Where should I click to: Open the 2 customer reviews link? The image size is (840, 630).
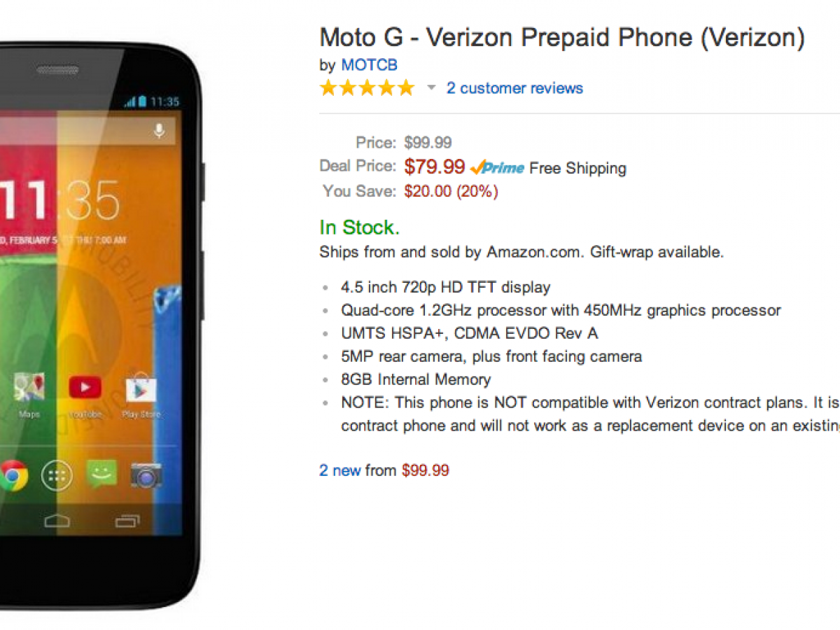pyautogui.click(x=514, y=88)
